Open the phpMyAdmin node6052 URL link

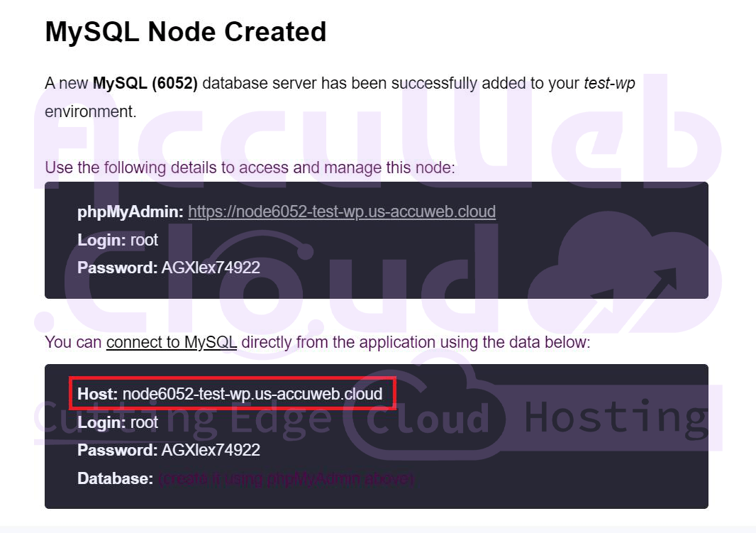[x=341, y=211]
